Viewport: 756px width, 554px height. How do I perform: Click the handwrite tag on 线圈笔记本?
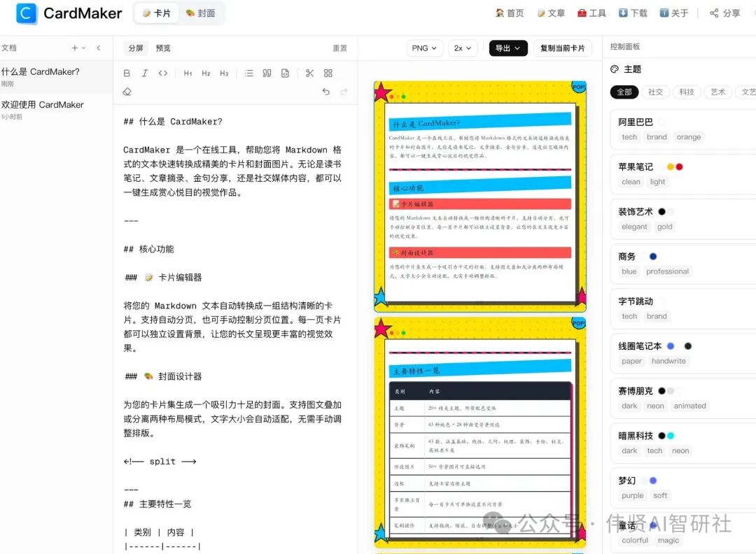[668, 361]
